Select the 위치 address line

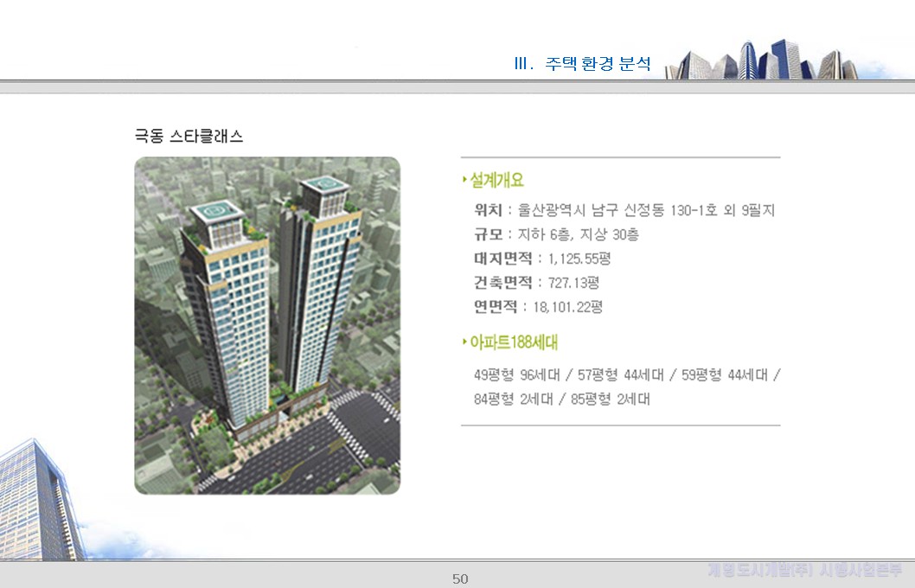click(x=624, y=210)
